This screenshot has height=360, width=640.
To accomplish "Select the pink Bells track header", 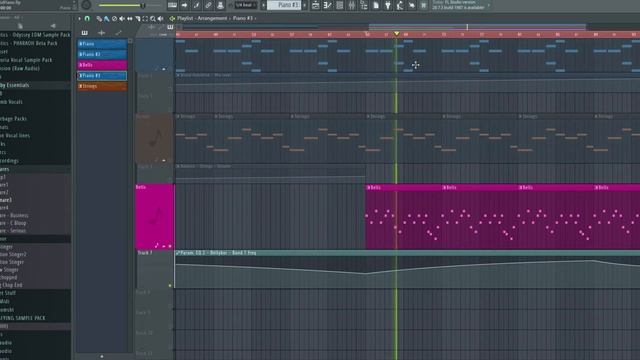I will click(x=155, y=216).
